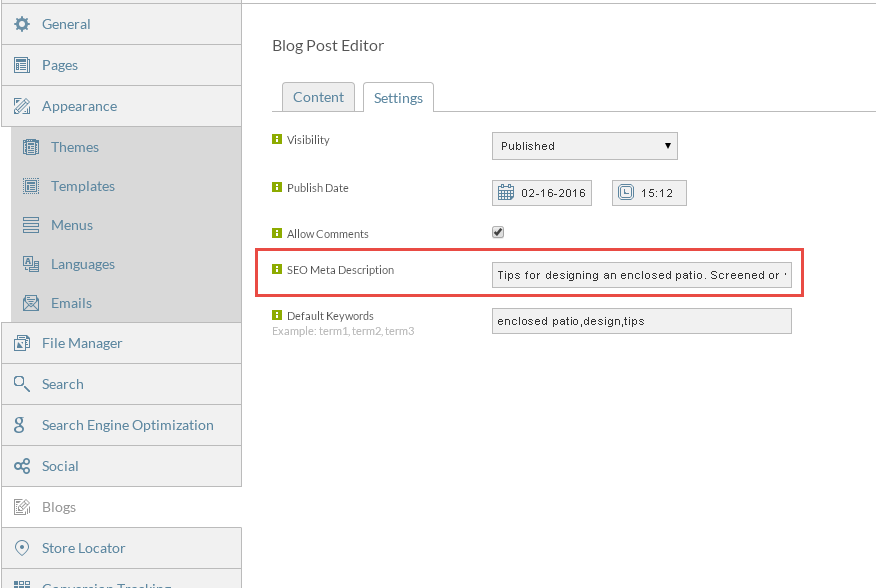This screenshot has width=876, height=588.
Task: Open the Visibility dropdown set to Published
Action: tap(584, 146)
